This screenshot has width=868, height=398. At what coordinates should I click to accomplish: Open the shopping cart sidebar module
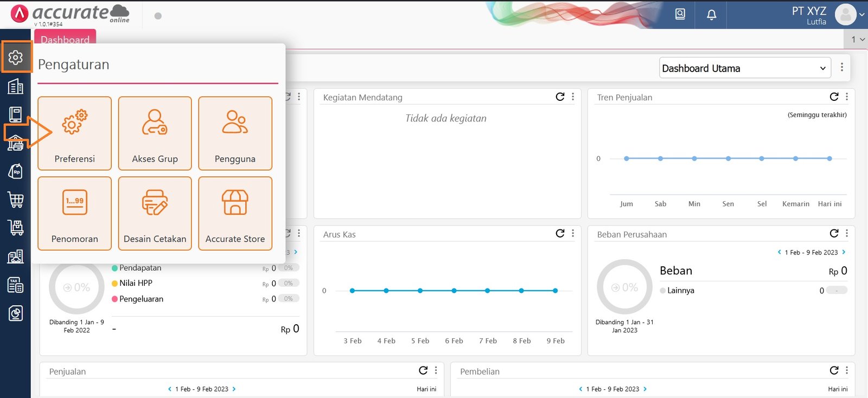click(x=16, y=200)
